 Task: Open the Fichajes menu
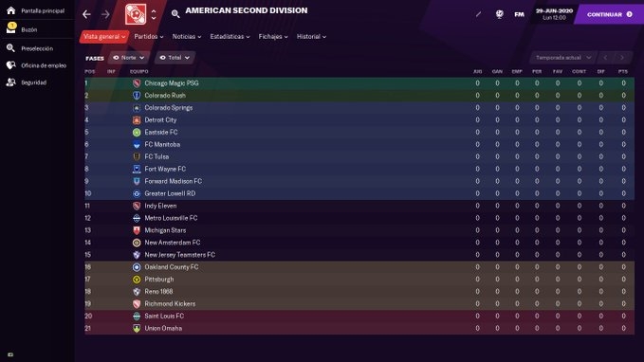(x=273, y=37)
